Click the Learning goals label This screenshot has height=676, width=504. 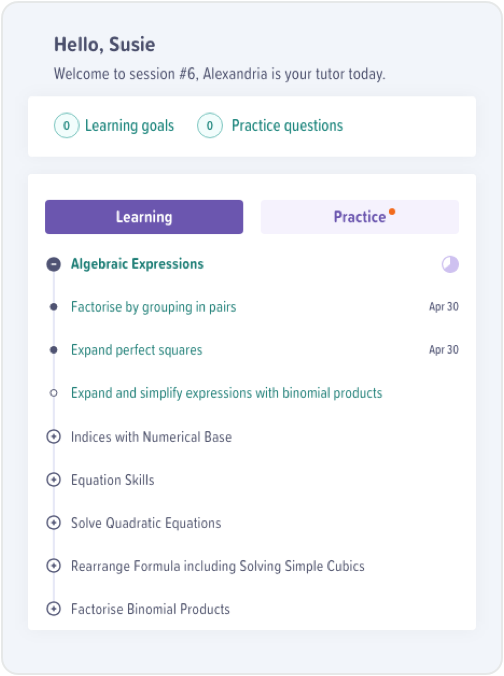click(129, 126)
